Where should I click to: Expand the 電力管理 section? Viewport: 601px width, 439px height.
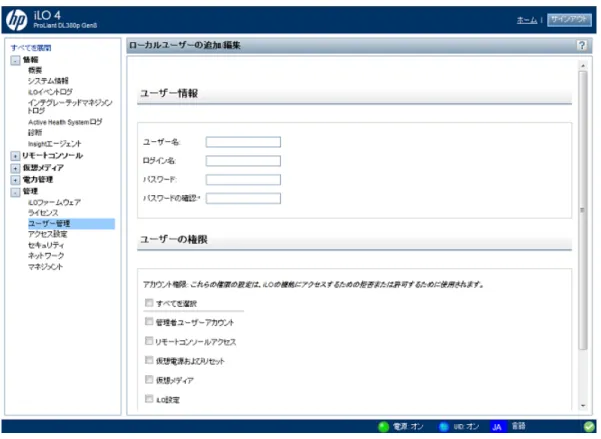click(x=15, y=180)
